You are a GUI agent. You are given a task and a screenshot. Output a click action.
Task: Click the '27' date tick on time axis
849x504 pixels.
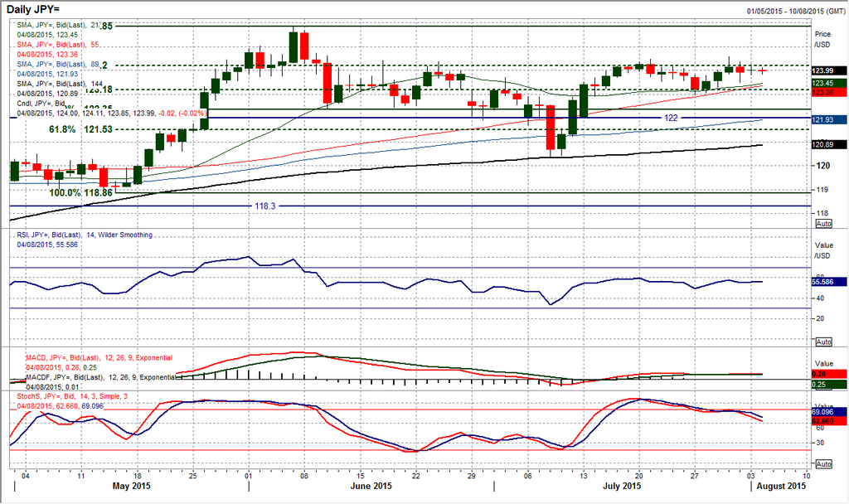click(695, 476)
